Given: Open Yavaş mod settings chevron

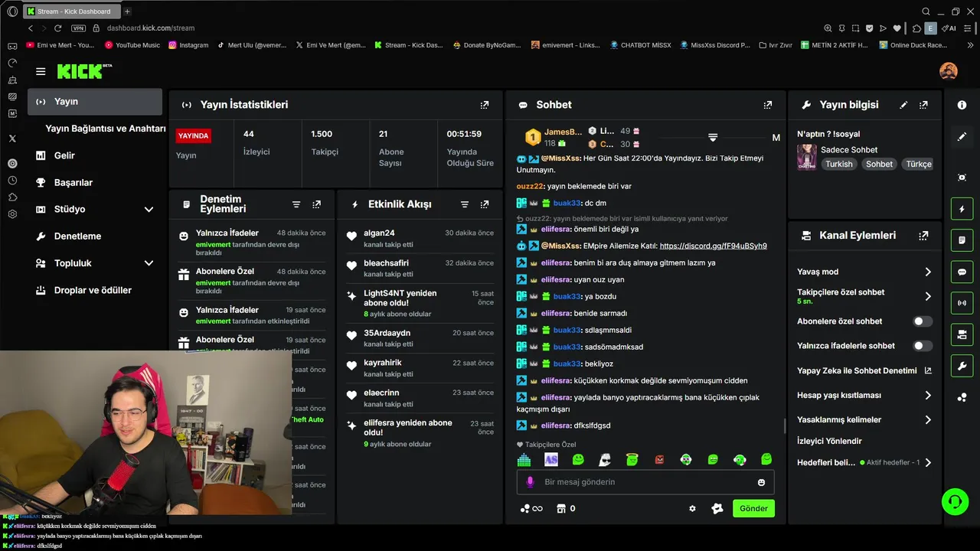Looking at the screenshot, I should tap(928, 272).
